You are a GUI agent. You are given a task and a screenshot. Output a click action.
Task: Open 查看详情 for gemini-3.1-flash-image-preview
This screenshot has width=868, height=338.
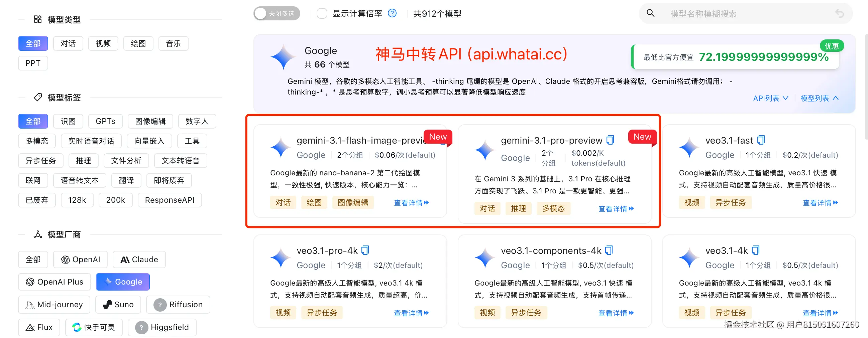click(x=411, y=203)
